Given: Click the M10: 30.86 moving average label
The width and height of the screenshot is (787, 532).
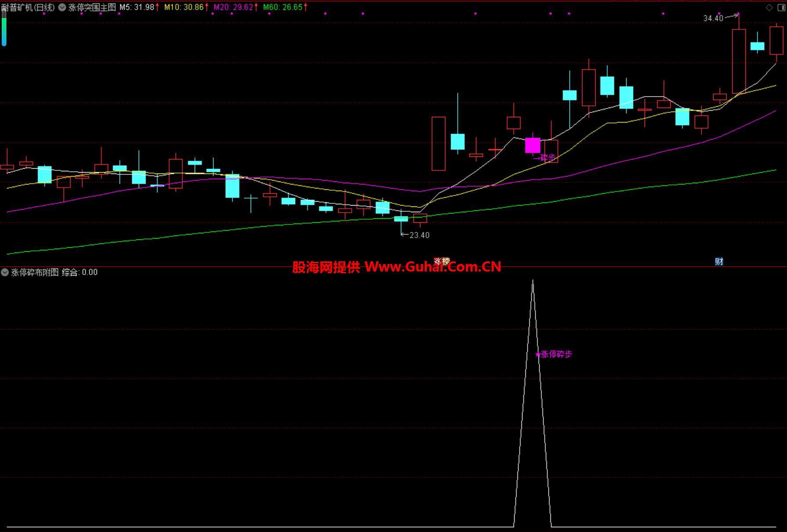Looking at the screenshot, I should coord(184,7).
